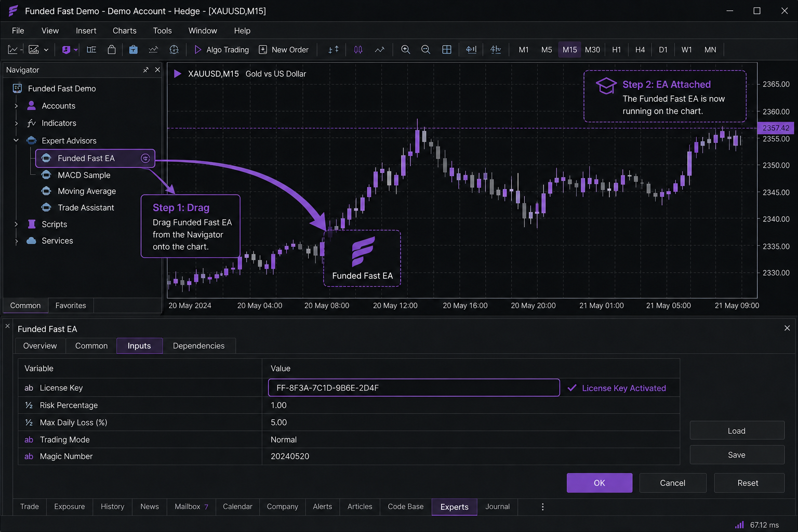Image resolution: width=798 pixels, height=532 pixels.
Task: Click the crosshair globe icon in toolbar
Action: 174,50
